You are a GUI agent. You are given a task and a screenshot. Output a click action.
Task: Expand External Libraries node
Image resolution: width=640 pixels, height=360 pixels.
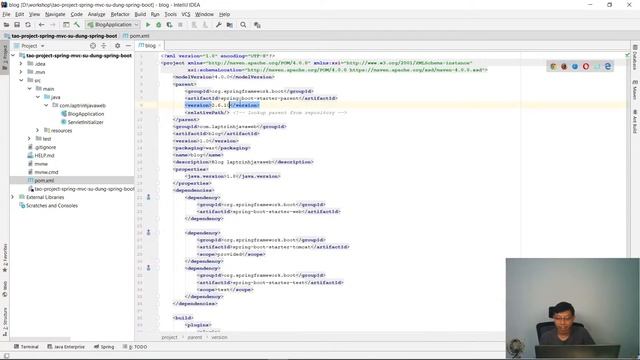tap(13, 197)
